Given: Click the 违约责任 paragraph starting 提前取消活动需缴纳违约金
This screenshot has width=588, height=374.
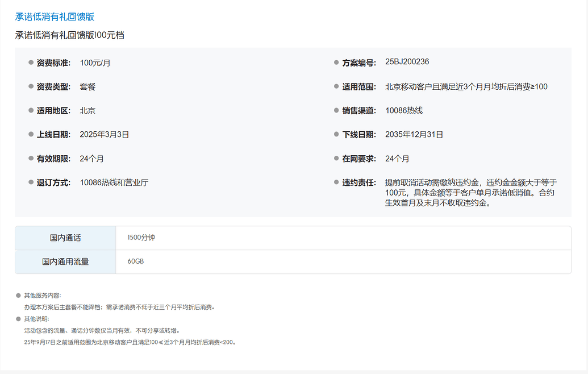Looking at the screenshot, I should tap(471, 193).
